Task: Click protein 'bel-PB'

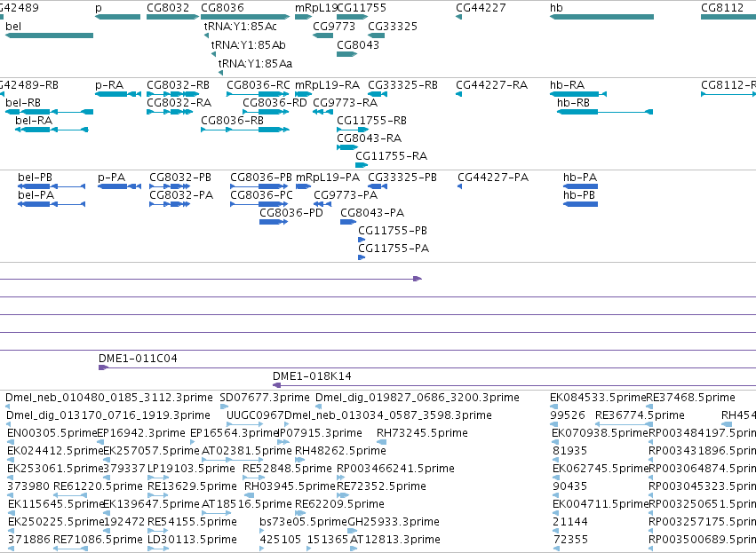Action: [x=35, y=178]
